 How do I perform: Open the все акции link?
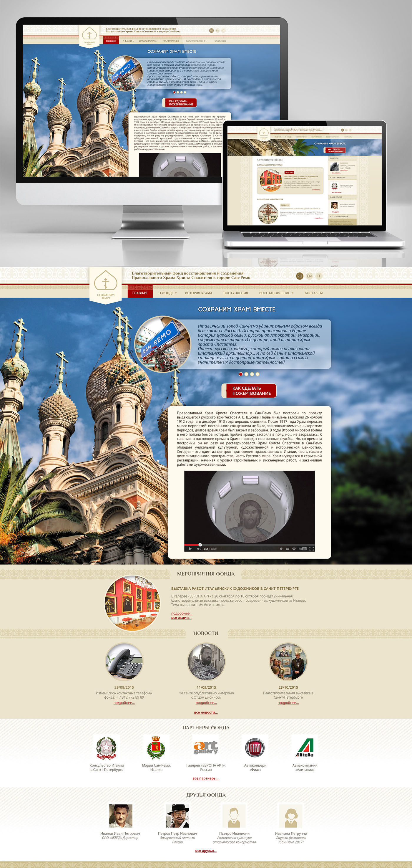(x=182, y=618)
